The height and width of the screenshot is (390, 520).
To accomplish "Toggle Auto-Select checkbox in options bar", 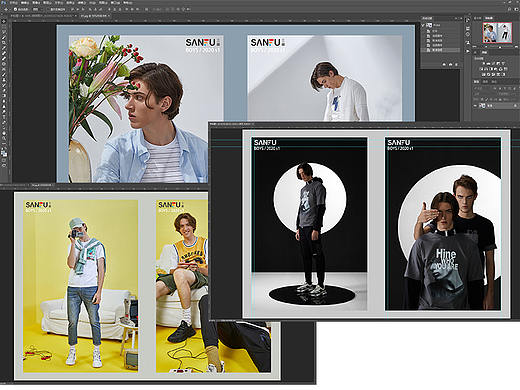I will [15, 9].
